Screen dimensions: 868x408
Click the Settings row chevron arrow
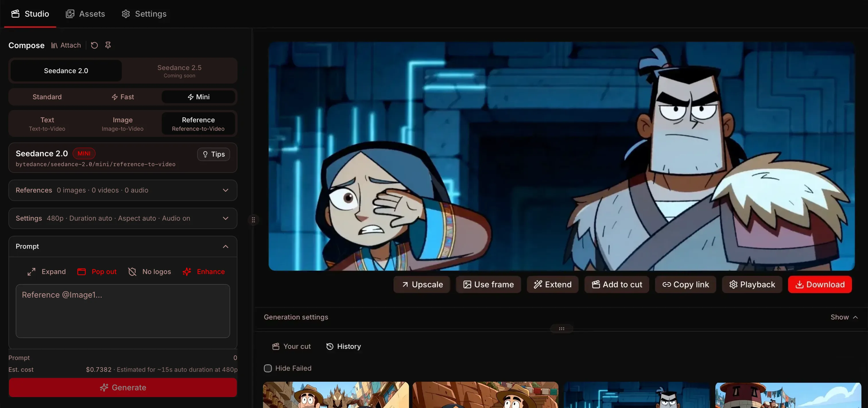pyautogui.click(x=225, y=218)
